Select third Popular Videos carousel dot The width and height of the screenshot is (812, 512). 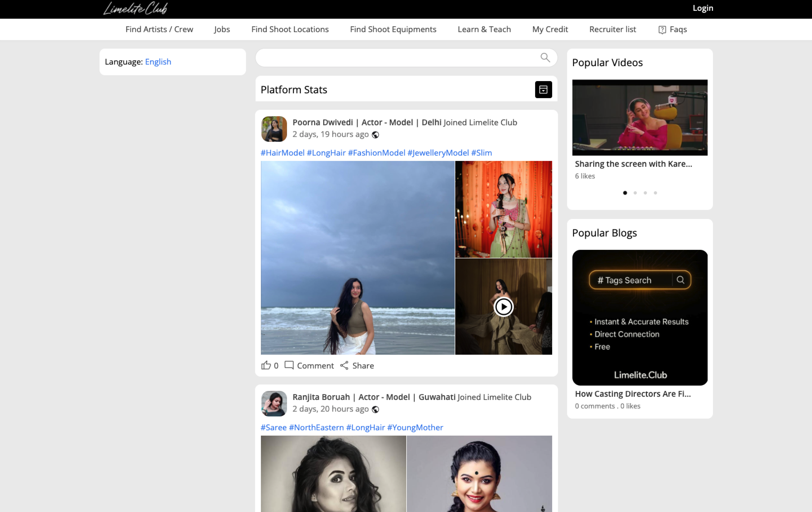[645, 193]
